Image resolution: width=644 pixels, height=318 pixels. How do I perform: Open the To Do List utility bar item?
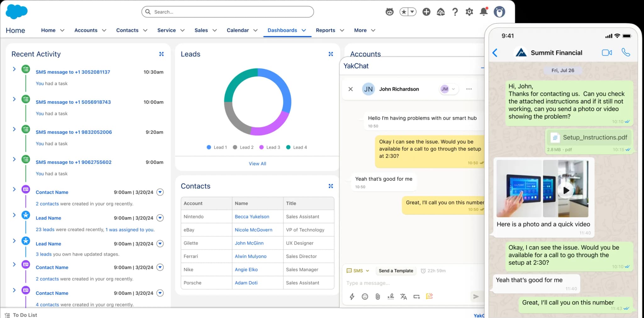[21, 315]
